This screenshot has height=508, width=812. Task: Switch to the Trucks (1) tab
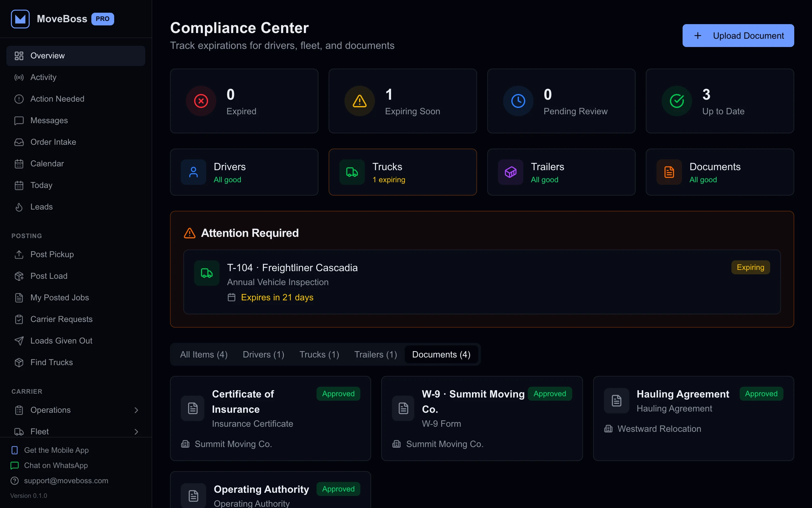pyautogui.click(x=319, y=354)
